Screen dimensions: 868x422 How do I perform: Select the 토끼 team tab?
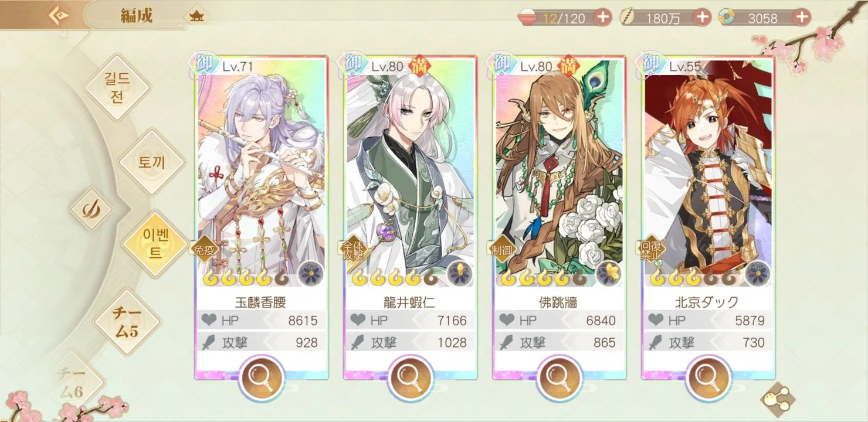point(152,162)
